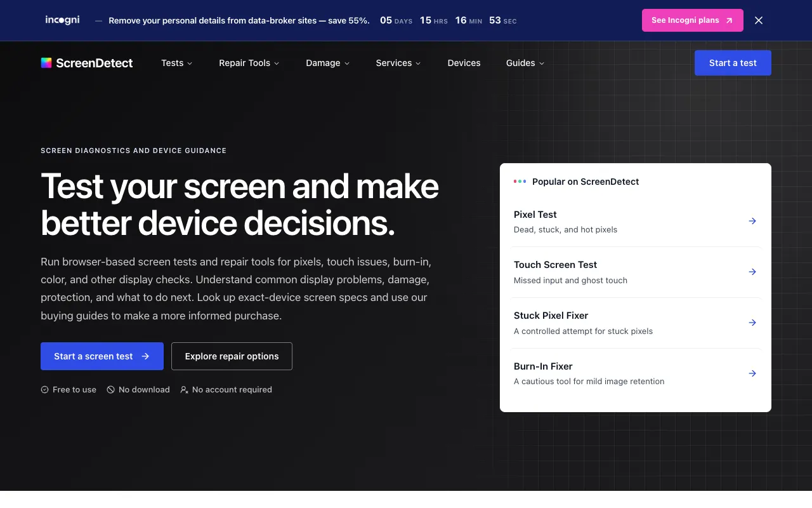This screenshot has height=508, width=812.
Task: Click the main 'Test your screen' headline
Action: pos(240,204)
